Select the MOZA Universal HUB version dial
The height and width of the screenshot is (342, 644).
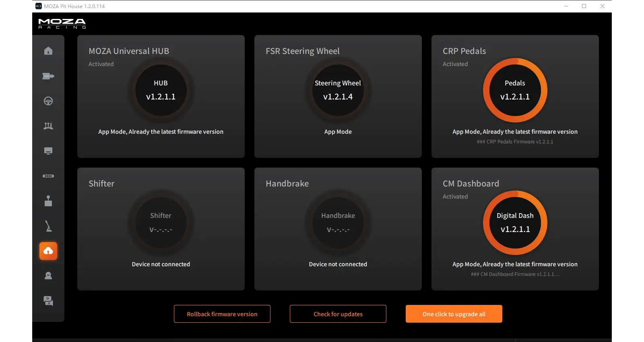point(161,90)
